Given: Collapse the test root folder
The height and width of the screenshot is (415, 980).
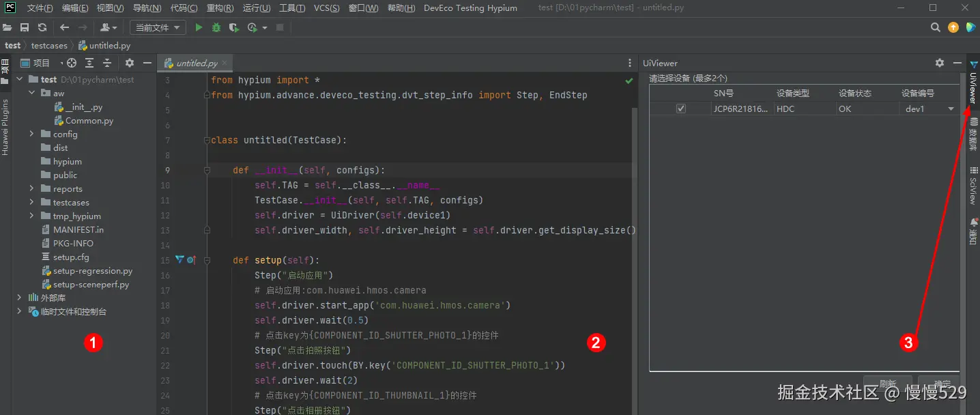Looking at the screenshot, I should pos(20,79).
